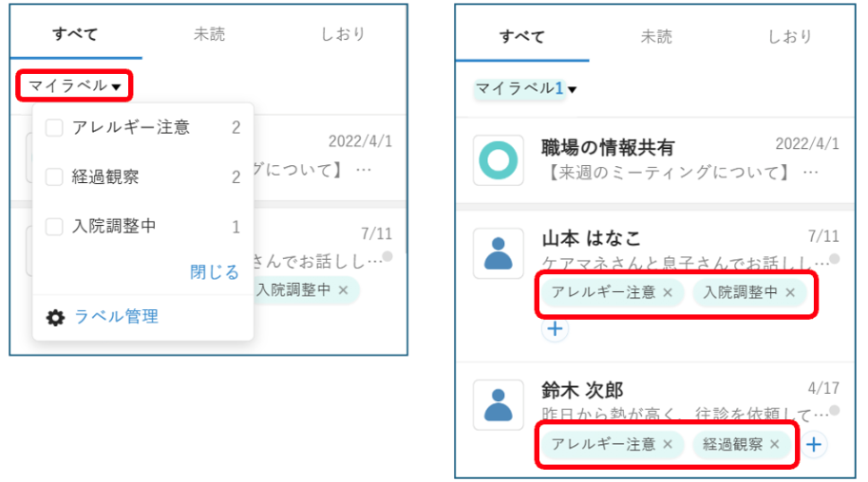Viewport: 868px width, 482px height.
Task: Click the 職場の情報共有 teal circle avatar
Action: click(499, 160)
